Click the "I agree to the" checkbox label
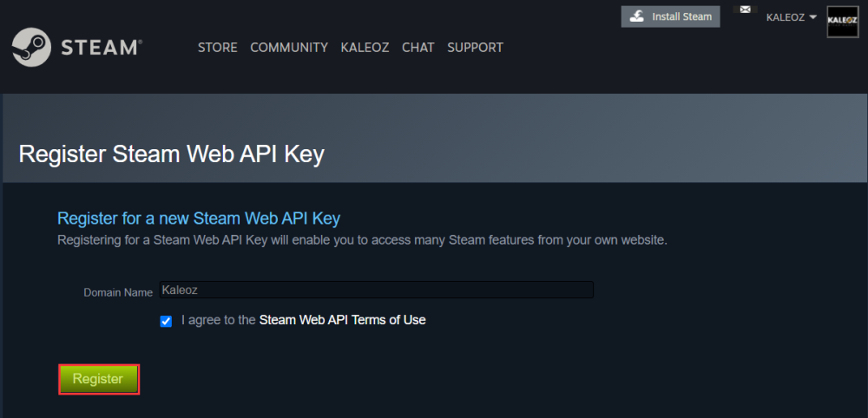The image size is (868, 418). pos(219,320)
